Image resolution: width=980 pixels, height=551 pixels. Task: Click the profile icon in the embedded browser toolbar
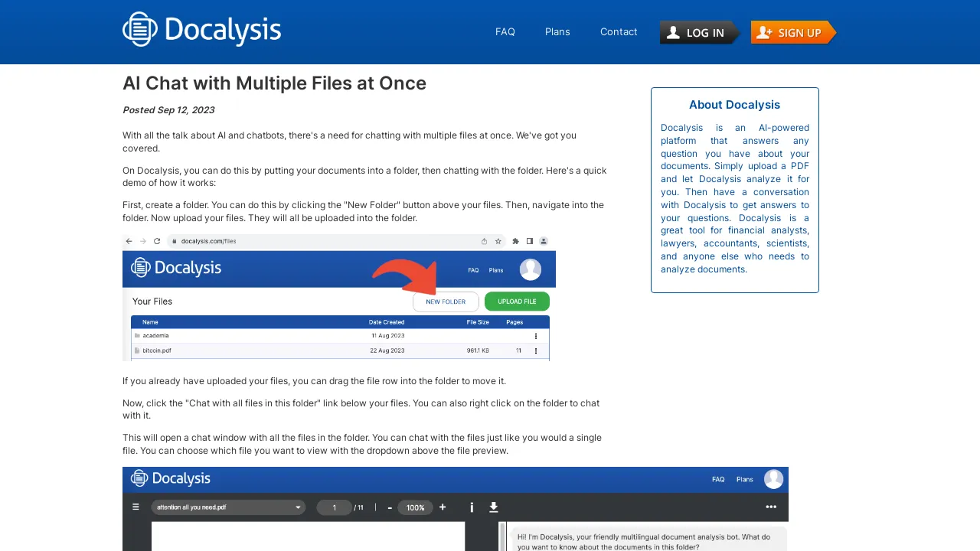(544, 241)
